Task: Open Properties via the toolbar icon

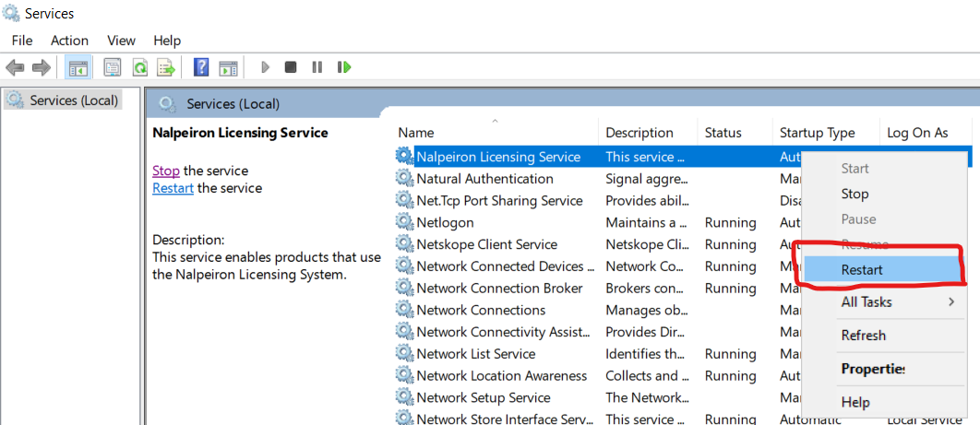Action: [x=113, y=67]
